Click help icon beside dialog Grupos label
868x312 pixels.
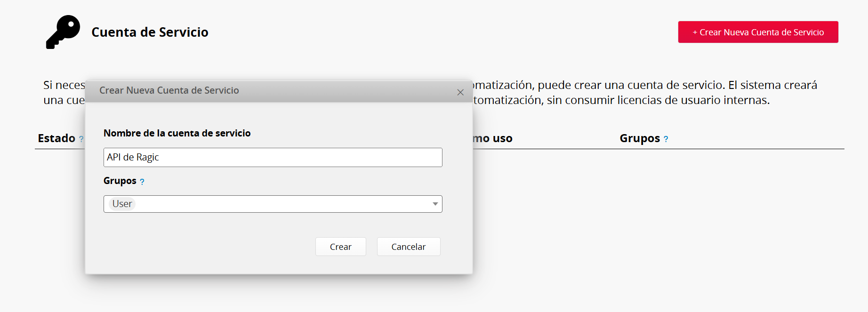click(x=142, y=182)
